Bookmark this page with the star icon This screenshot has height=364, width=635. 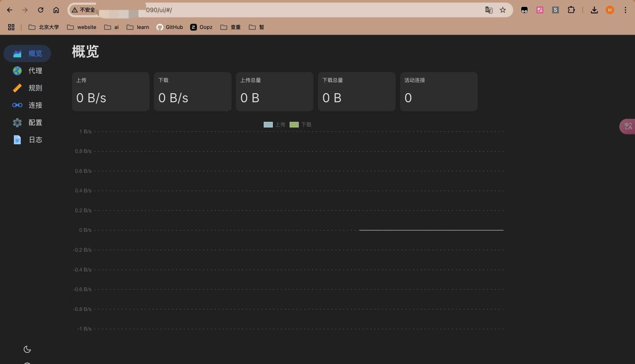(x=503, y=10)
